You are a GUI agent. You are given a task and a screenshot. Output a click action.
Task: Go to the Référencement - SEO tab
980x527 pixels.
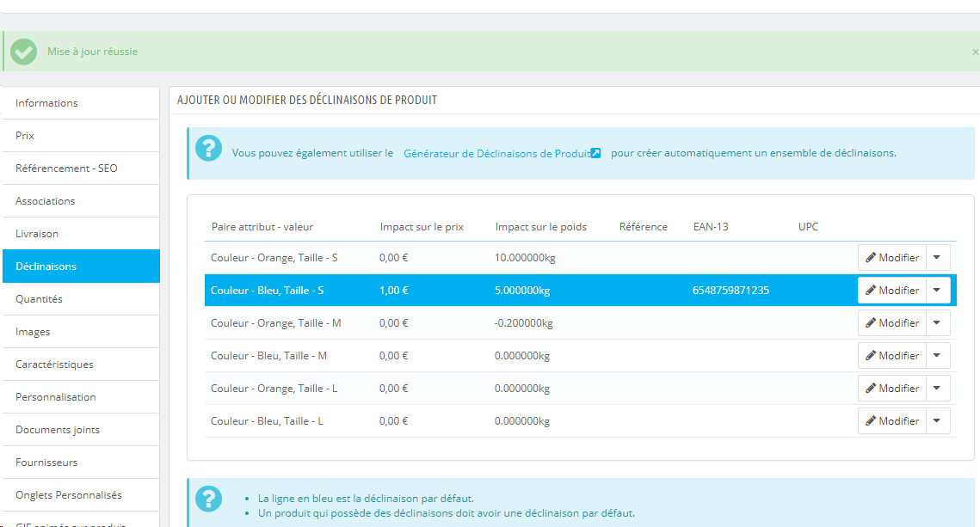(81, 168)
